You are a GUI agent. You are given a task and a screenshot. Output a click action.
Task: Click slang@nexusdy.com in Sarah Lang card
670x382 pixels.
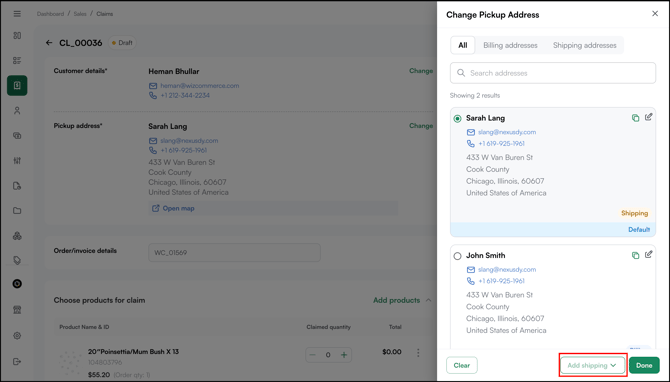point(507,132)
